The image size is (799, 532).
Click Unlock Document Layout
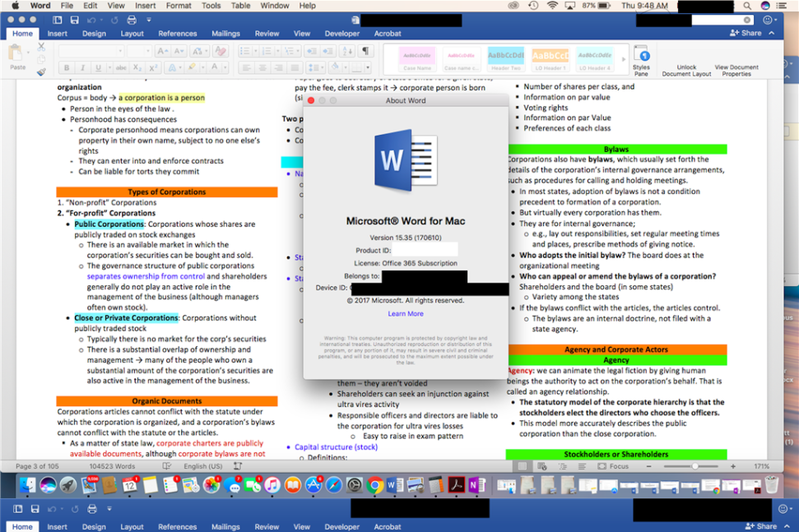(686, 70)
